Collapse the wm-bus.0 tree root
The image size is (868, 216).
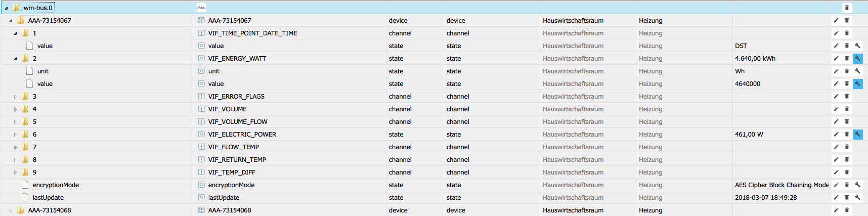pyautogui.click(x=6, y=8)
